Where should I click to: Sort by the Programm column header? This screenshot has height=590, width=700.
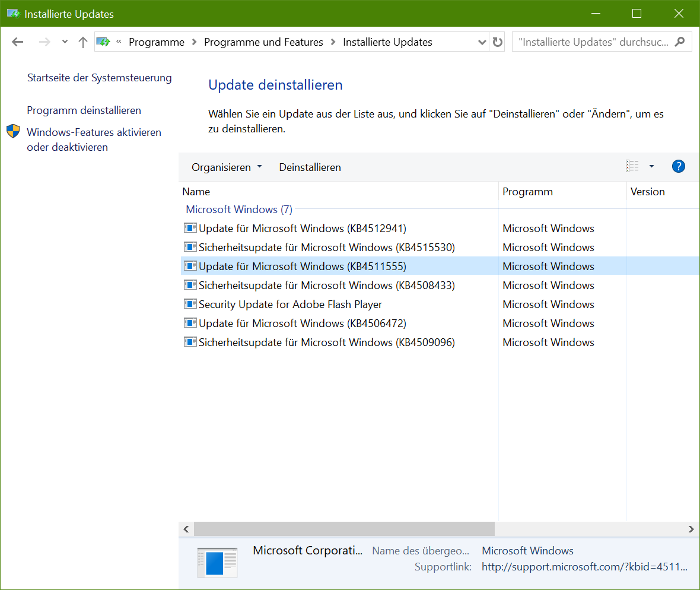[x=562, y=192]
